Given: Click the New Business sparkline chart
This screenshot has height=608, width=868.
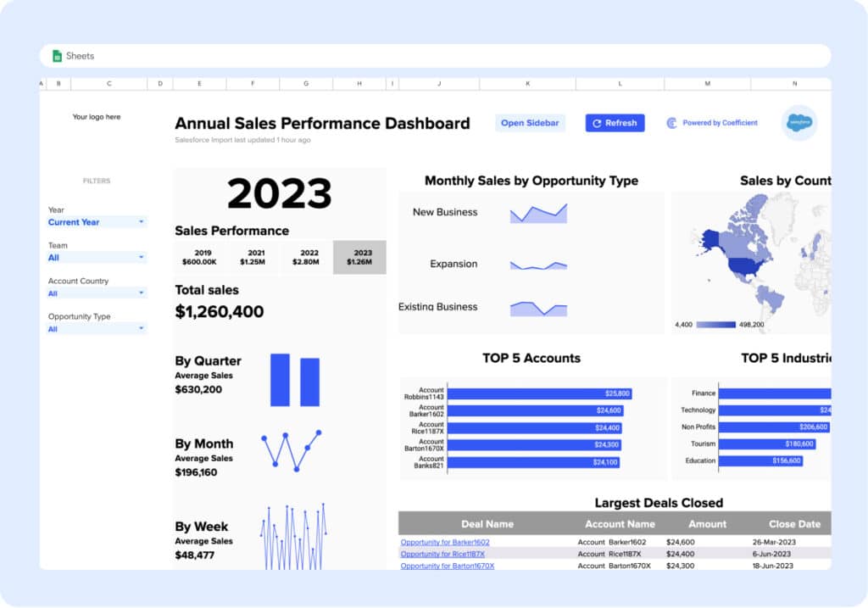Looking at the screenshot, I should pyautogui.click(x=538, y=213).
